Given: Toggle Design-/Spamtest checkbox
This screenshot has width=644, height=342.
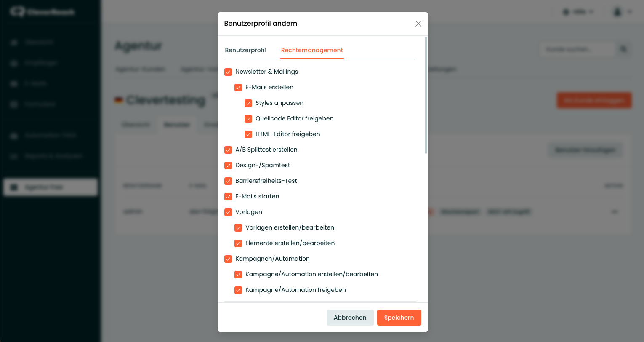Looking at the screenshot, I should coord(228,166).
